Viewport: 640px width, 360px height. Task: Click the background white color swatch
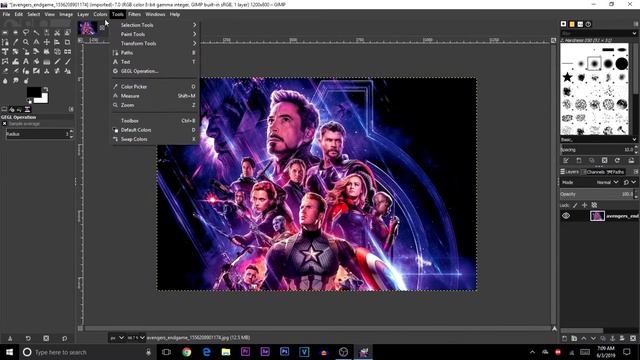click(43, 99)
